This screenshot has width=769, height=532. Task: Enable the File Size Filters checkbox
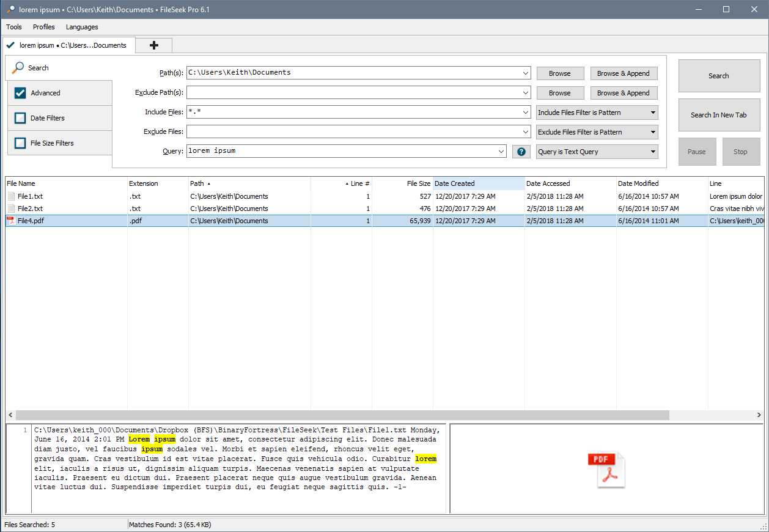coord(20,143)
